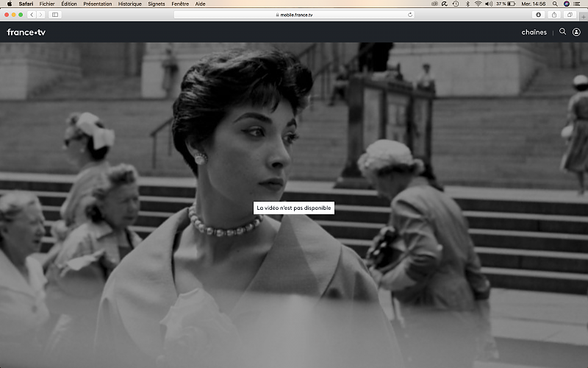This screenshot has width=588, height=368.
Task: Expand the chaînes channel list
Action: click(x=534, y=32)
